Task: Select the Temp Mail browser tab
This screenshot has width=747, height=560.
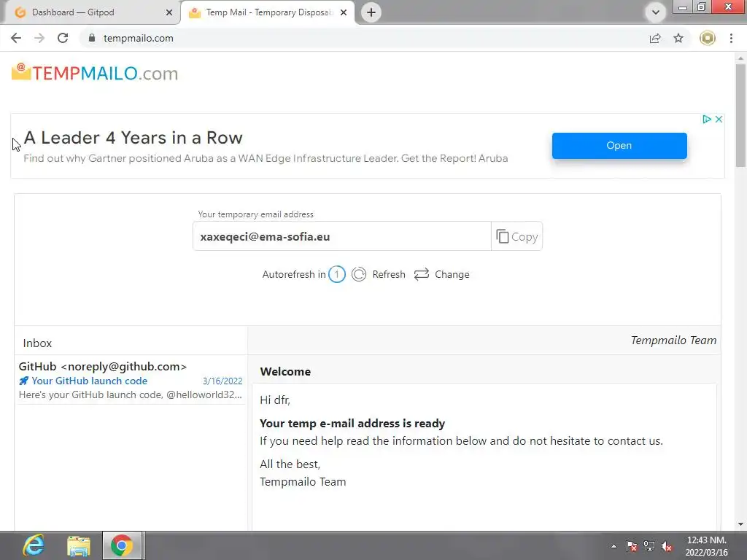Action: [x=267, y=12]
